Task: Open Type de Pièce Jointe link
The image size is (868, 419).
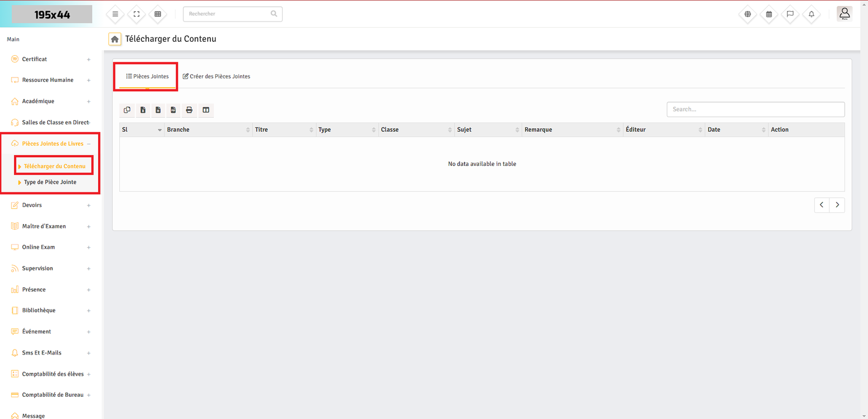Action: coord(50,182)
